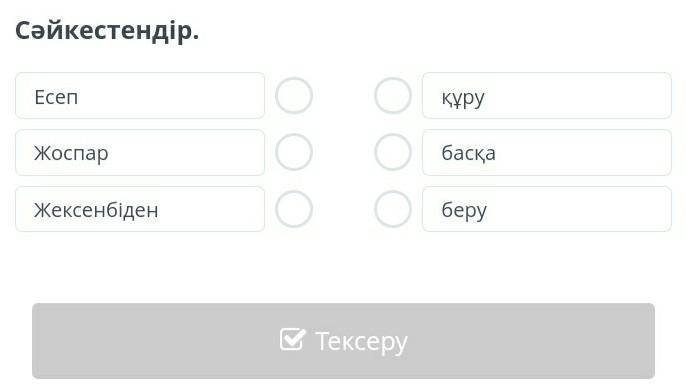Image resolution: width=686 pixels, height=389 pixels.
Task: Click the Сәйкестендір heading text
Action: 107,31
